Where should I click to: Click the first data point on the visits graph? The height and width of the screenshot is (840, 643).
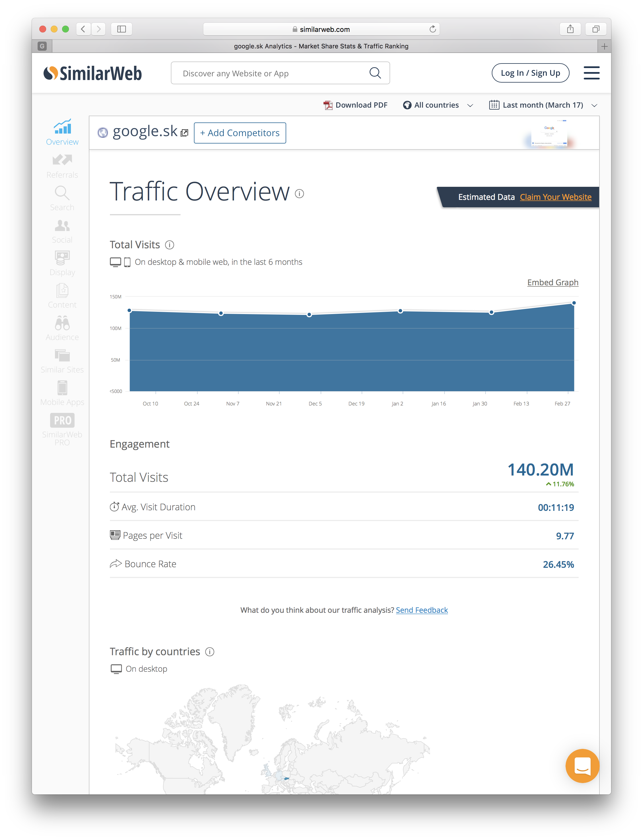[129, 310]
